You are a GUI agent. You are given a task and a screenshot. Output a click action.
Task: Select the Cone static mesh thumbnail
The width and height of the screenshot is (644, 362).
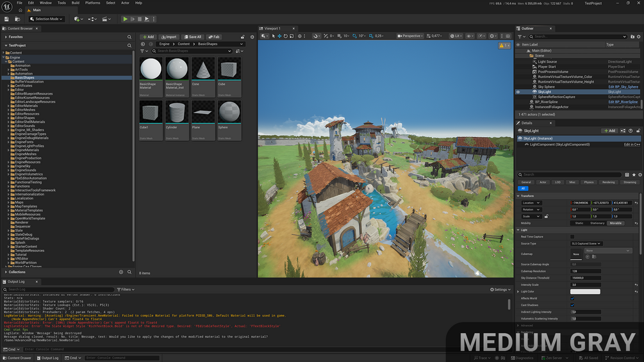(x=203, y=77)
